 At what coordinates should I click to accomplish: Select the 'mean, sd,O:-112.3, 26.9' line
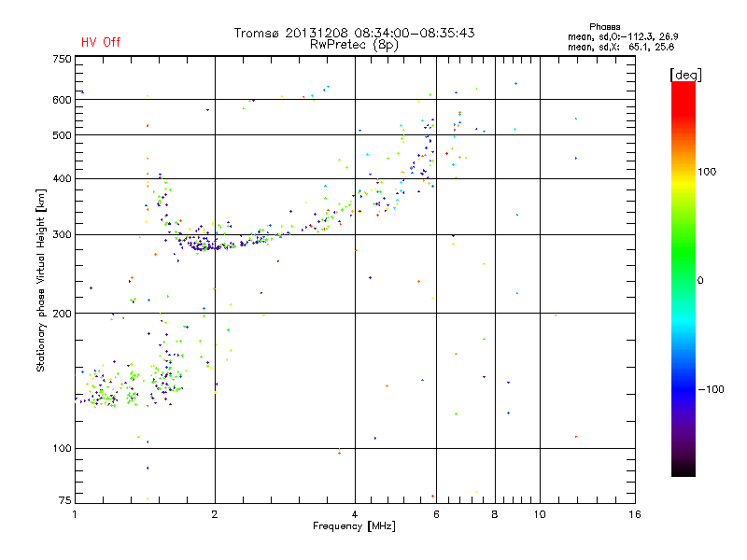pyautogui.click(x=623, y=36)
